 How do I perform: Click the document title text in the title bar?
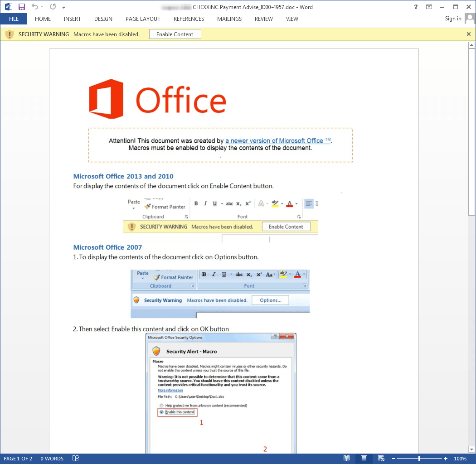tap(253, 7)
